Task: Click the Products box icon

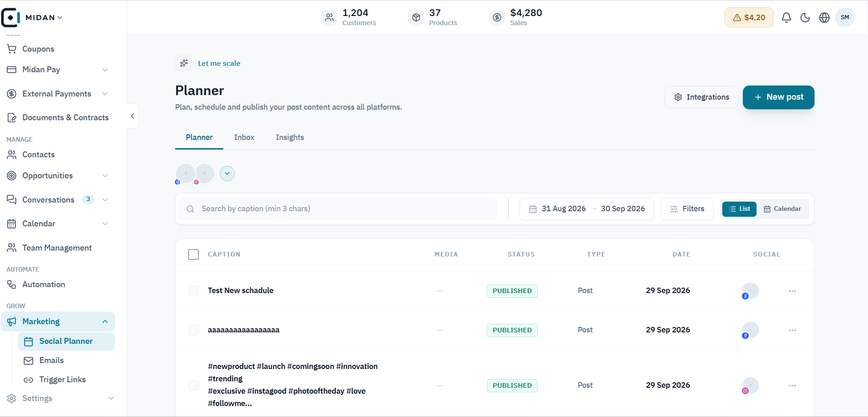Action: click(416, 17)
